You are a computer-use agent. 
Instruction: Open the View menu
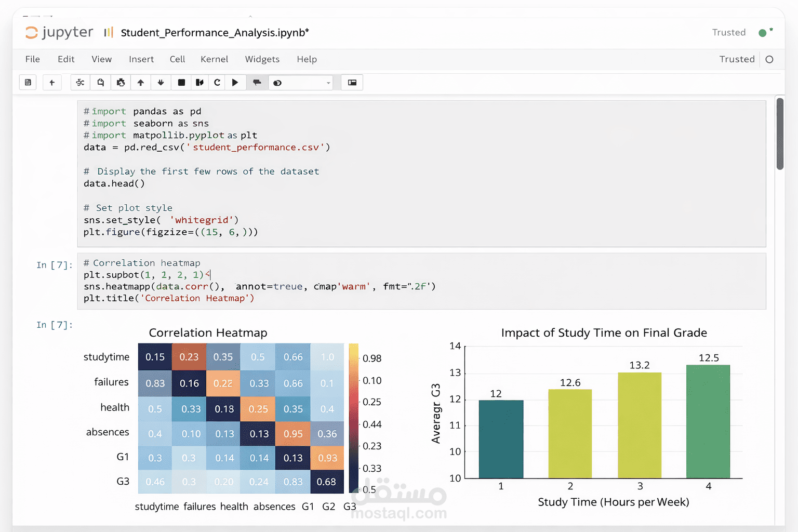pyautogui.click(x=102, y=59)
